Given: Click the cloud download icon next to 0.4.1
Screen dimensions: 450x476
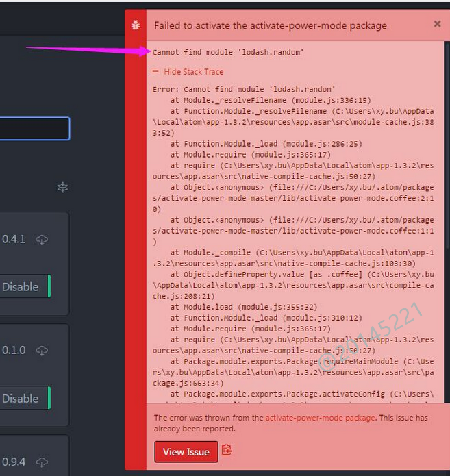Looking at the screenshot, I should pos(42,240).
